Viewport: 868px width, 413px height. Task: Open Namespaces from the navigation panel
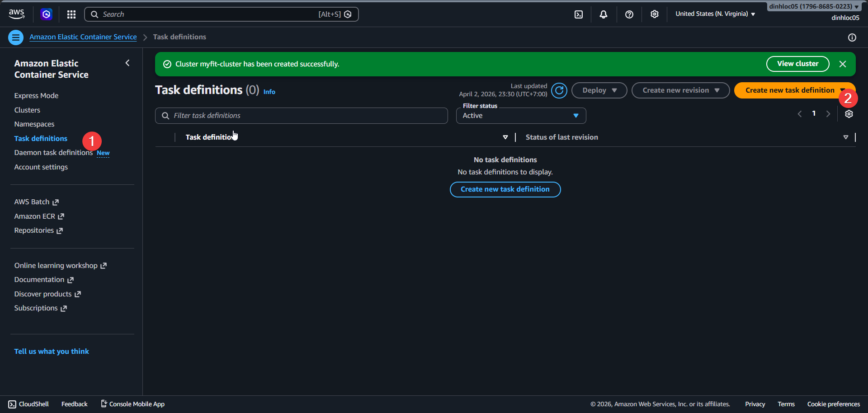coord(34,124)
